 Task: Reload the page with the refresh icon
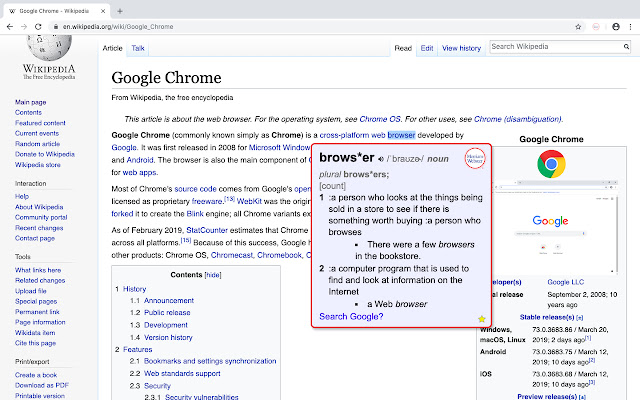point(38,27)
